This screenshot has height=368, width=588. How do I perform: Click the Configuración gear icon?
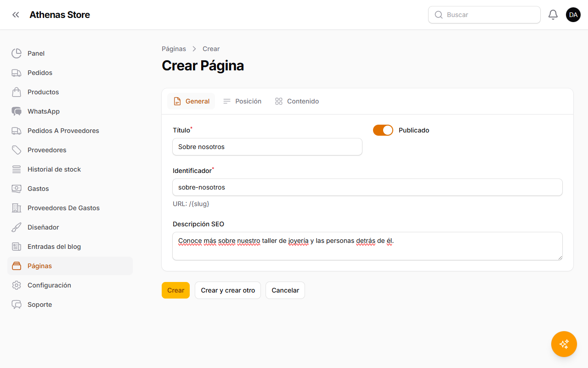click(x=17, y=285)
